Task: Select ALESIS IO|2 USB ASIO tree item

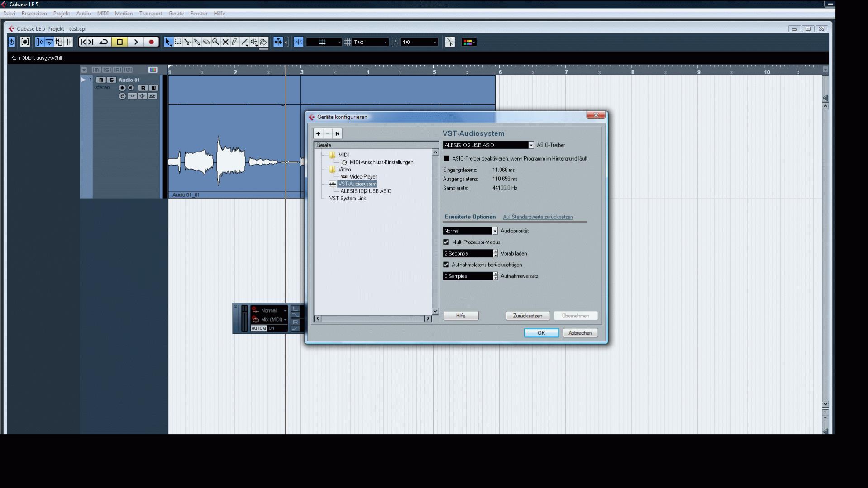Action: (x=366, y=191)
